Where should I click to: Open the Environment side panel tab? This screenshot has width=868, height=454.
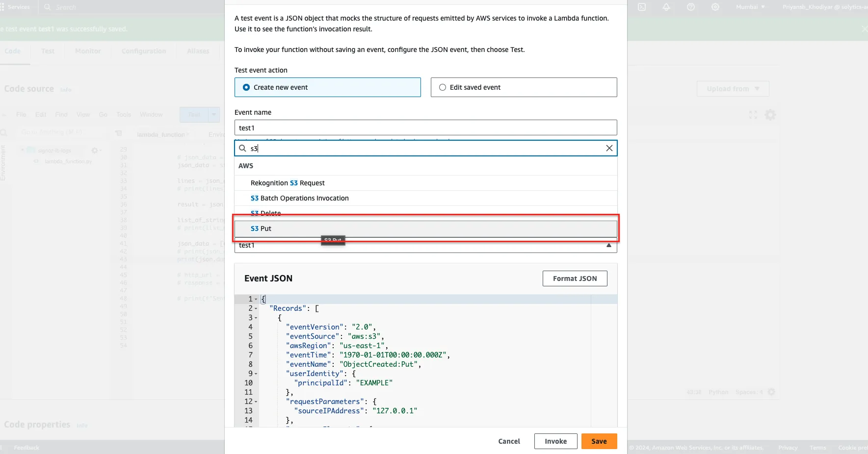tap(3, 163)
